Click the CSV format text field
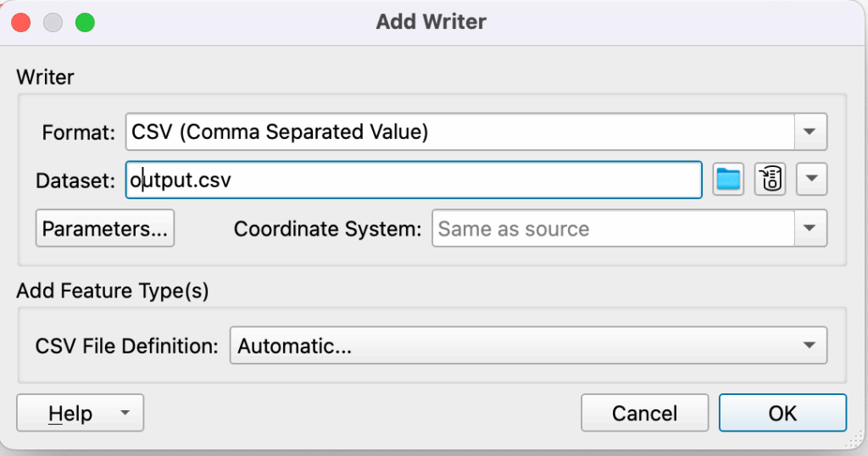The height and width of the screenshot is (456, 868). [459, 132]
